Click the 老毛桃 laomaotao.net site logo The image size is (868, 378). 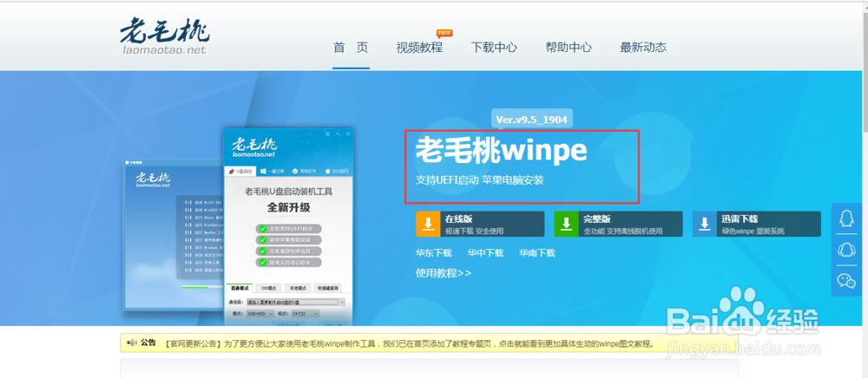[x=164, y=36]
